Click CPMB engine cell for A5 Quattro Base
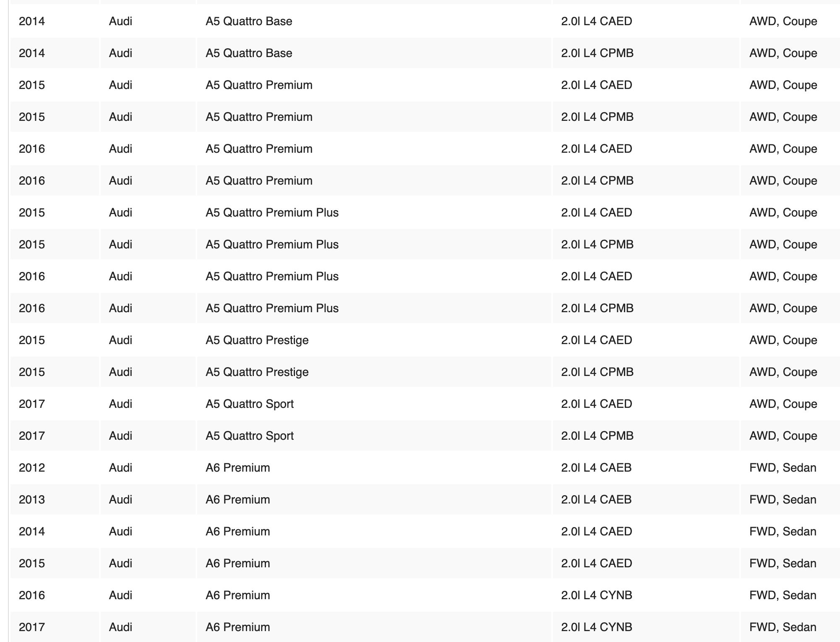The width and height of the screenshot is (840, 642). tap(597, 53)
